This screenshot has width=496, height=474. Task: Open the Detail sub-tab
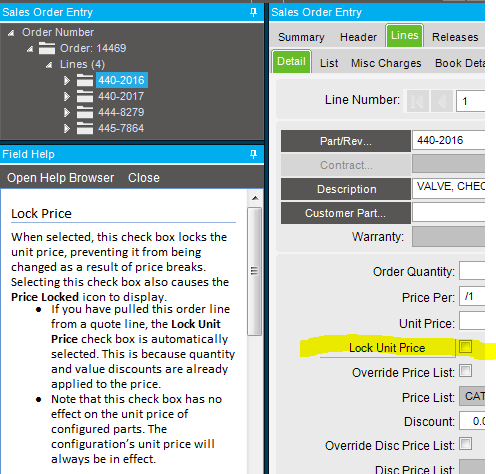291,61
